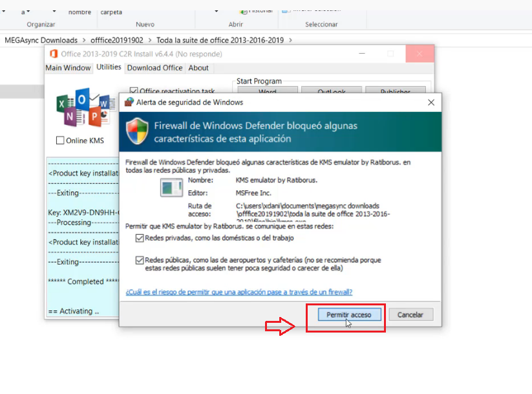The image size is (532, 394).
Task: Expand chevron after Toda la suite breadcrumb
Action: [x=290, y=40]
